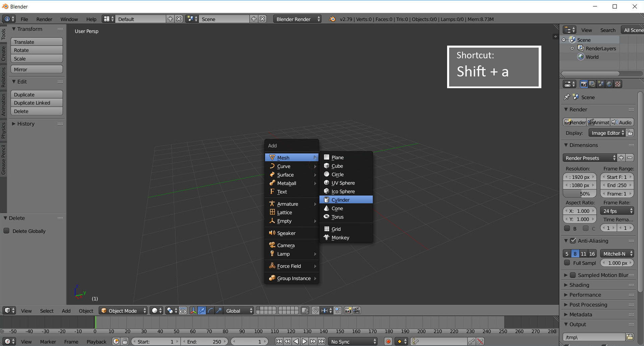
Task: Click the lock camera to layers icon
Action: pyautogui.click(x=305, y=311)
